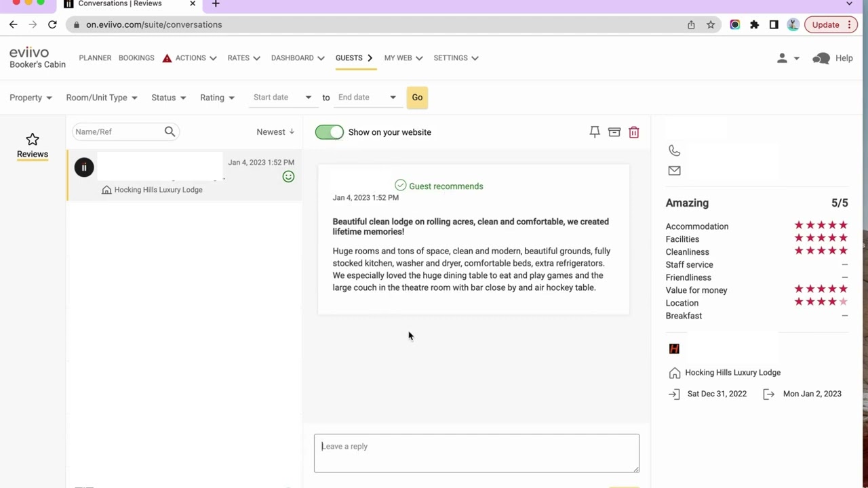Click the red Actions warning triangle
This screenshot has height=488, width=868.
coord(167,58)
